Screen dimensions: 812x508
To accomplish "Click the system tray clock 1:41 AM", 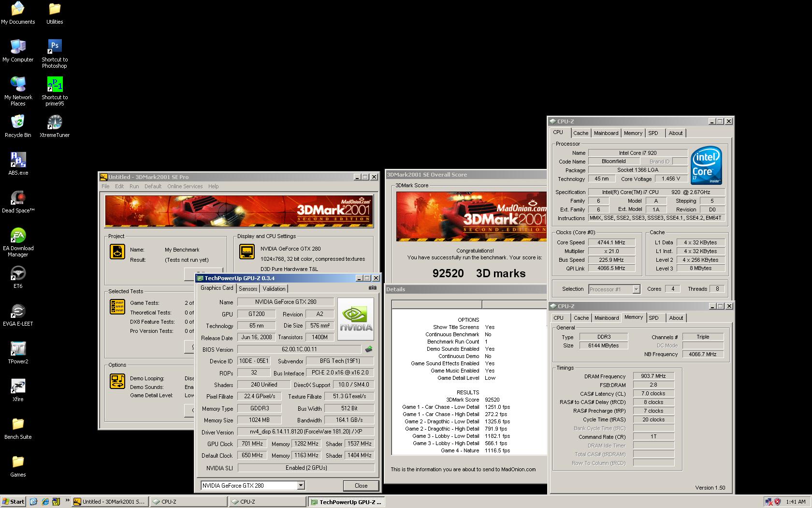I will pos(796,502).
